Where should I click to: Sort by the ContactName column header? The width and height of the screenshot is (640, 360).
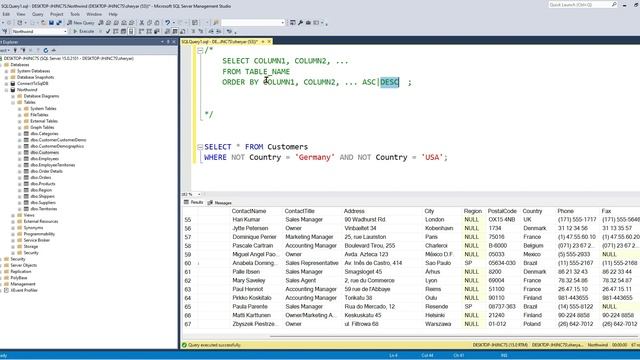tap(249, 211)
